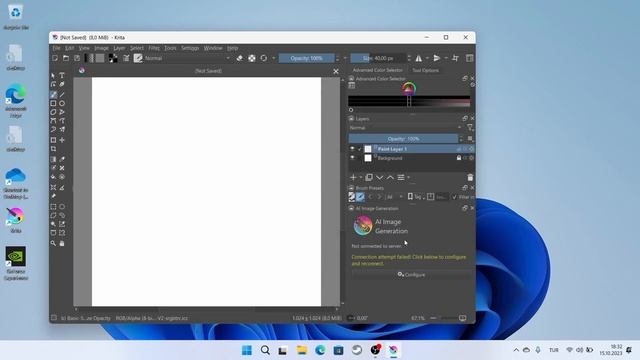
Task: Click the foreground/background color swatch in toolbar
Action: [x=113, y=58]
